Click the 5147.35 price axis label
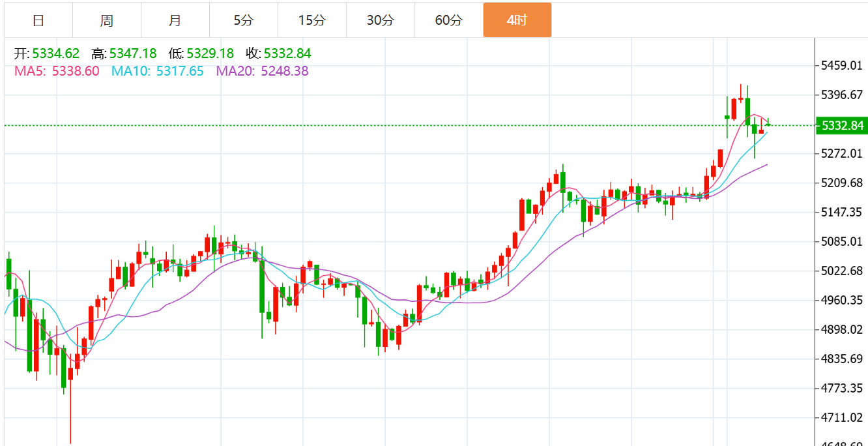The width and height of the screenshot is (868, 446). click(842, 212)
